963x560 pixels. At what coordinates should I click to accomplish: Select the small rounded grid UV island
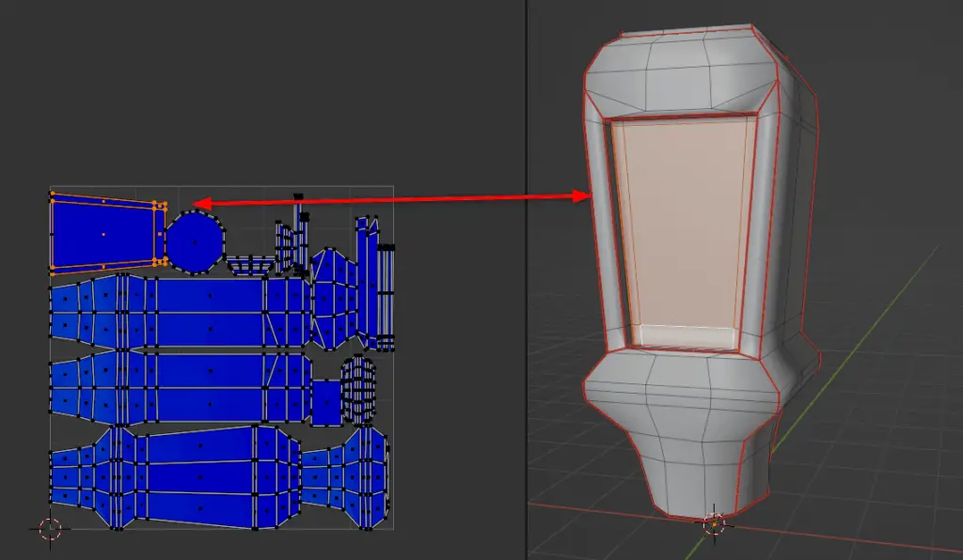tap(358, 391)
